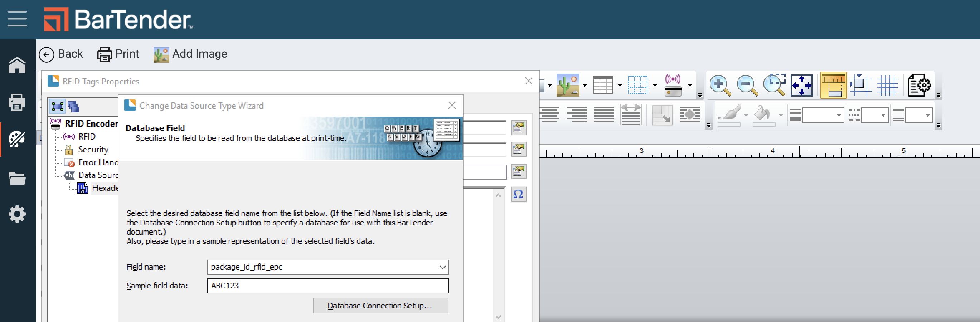Click Add Image in the top bar
This screenshot has height=322, width=980.
[190, 54]
